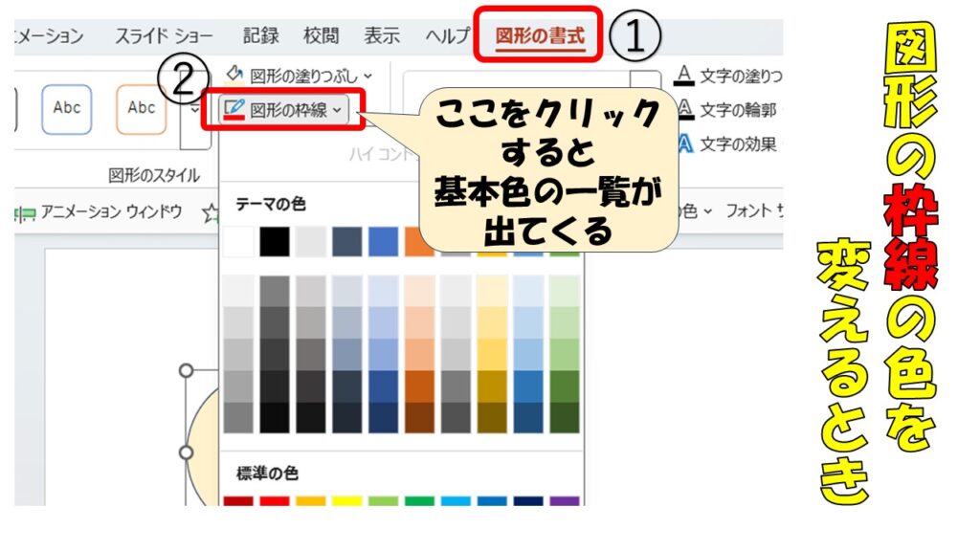The height and width of the screenshot is (551, 980).
Task: Click the middle-left sizing handle of the shape
Action: pyautogui.click(x=187, y=452)
